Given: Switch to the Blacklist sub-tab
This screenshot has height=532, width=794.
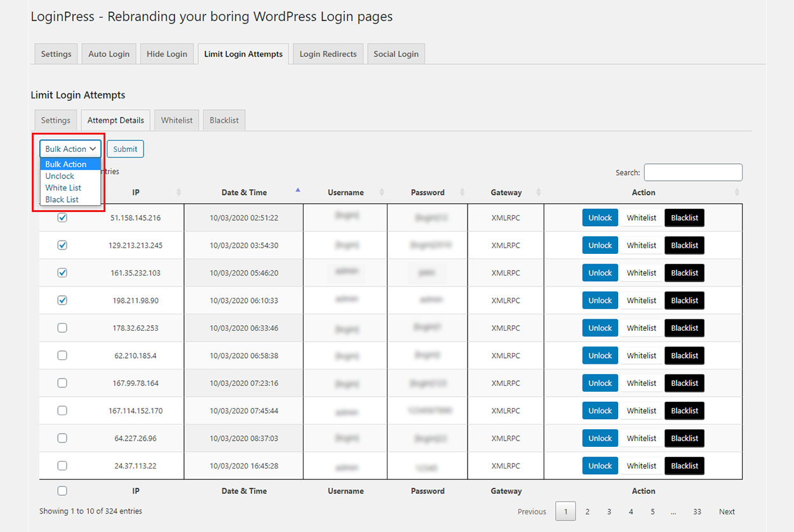Looking at the screenshot, I should [x=224, y=120].
